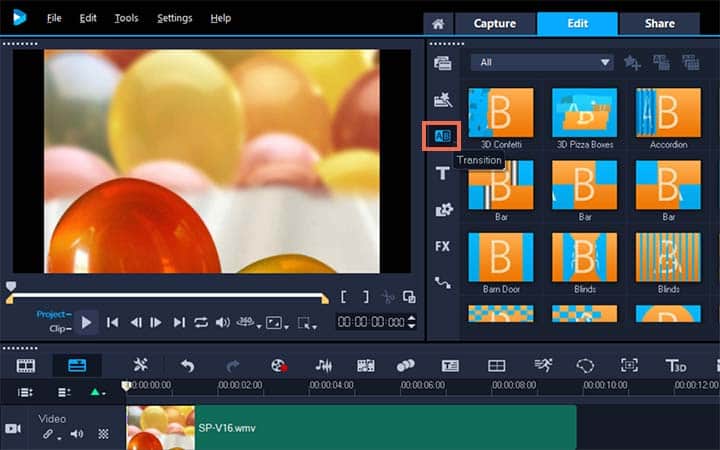Image resolution: width=720 pixels, height=450 pixels.
Task: Open the 360 video options dropdown
Action: click(x=243, y=322)
